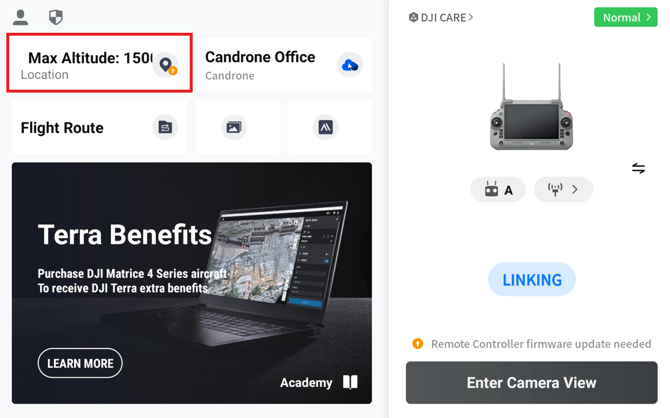670x418 pixels.
Task: Open the user profile icon
Action: pos(20,18)
